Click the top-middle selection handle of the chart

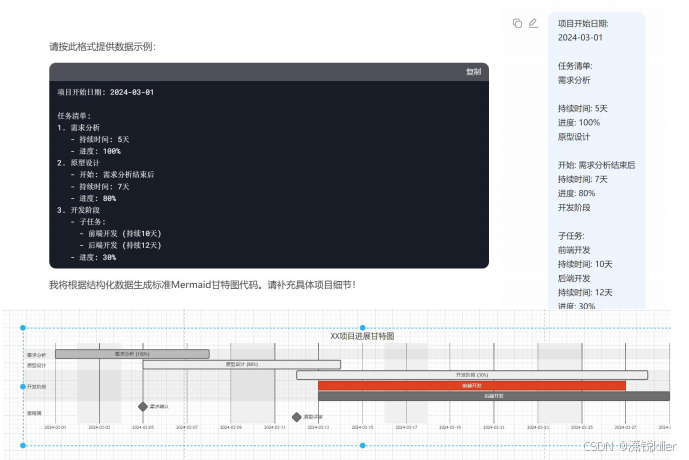pos(363,328)
